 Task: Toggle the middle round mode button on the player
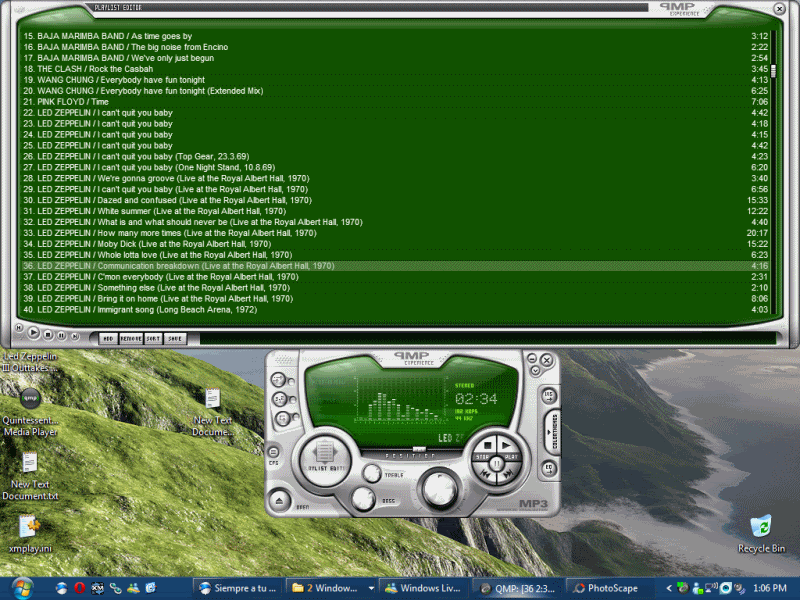pyautogui.click(x=280, y=399)
